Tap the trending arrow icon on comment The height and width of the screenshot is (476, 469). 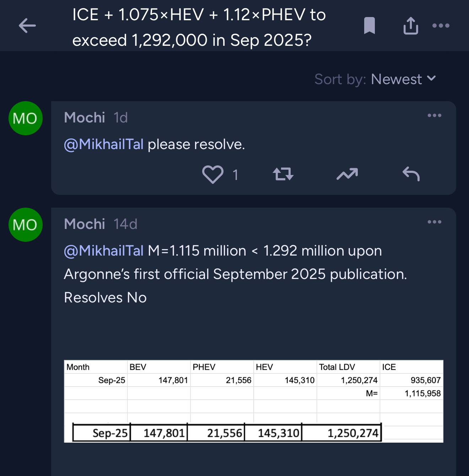pyautogui.click(x=347, y=174)
